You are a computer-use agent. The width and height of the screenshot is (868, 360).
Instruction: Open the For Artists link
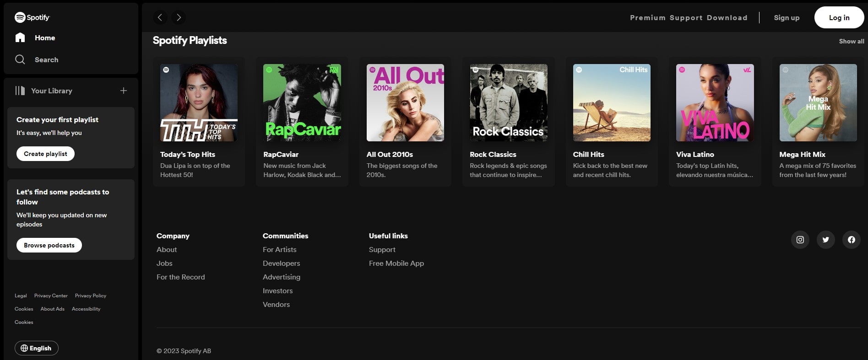pos(280,250)
